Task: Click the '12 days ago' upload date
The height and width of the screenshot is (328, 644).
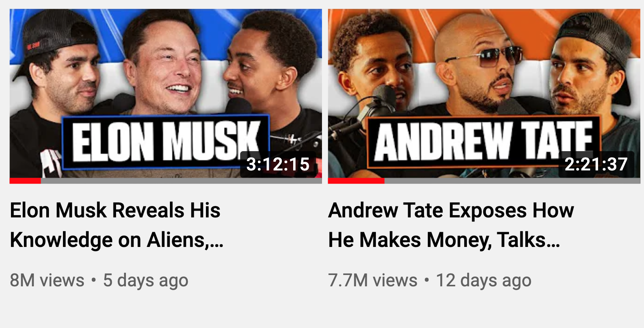Action: [484, 281]
